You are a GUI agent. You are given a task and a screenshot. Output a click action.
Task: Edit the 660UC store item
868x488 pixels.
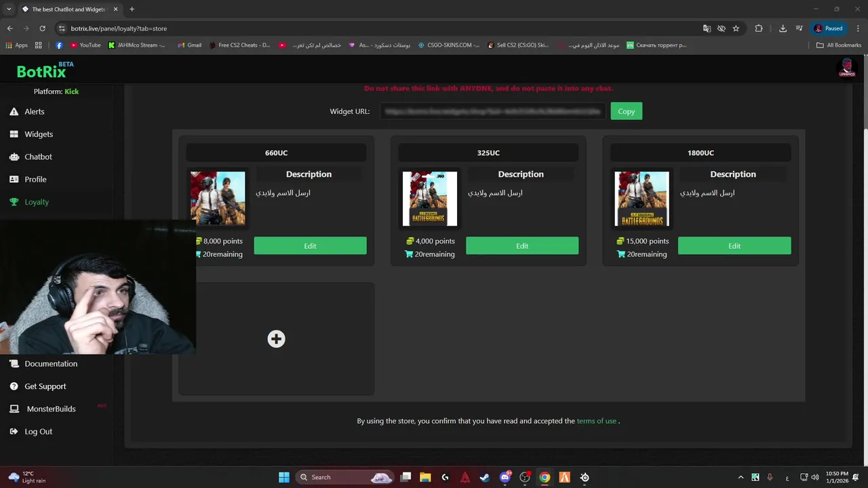310,246
